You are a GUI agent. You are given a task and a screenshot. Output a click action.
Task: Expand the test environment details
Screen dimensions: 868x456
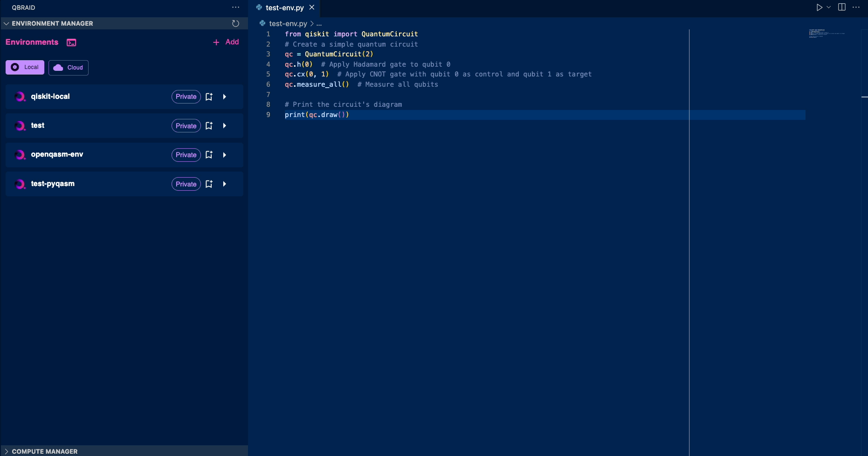225,126
